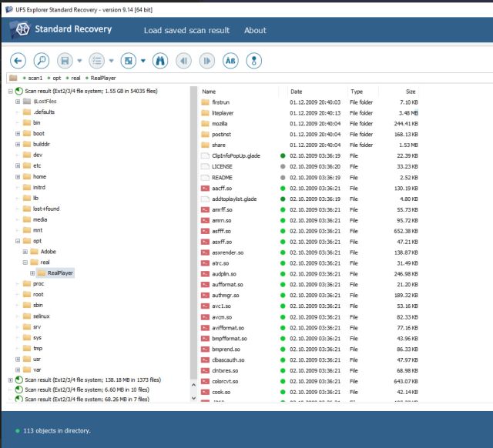The image size is (493, 448).
Task: Expand the 138.18 MB scan result
Action: pyautogui.click(x=10, y=379)
